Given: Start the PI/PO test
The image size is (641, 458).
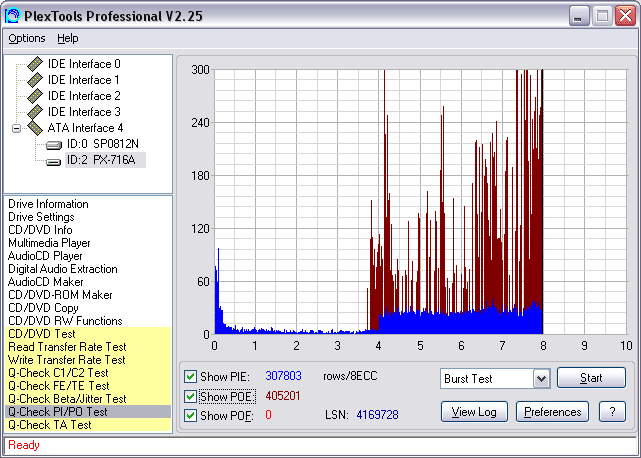Looking at the screenshot, I should 591,378.
